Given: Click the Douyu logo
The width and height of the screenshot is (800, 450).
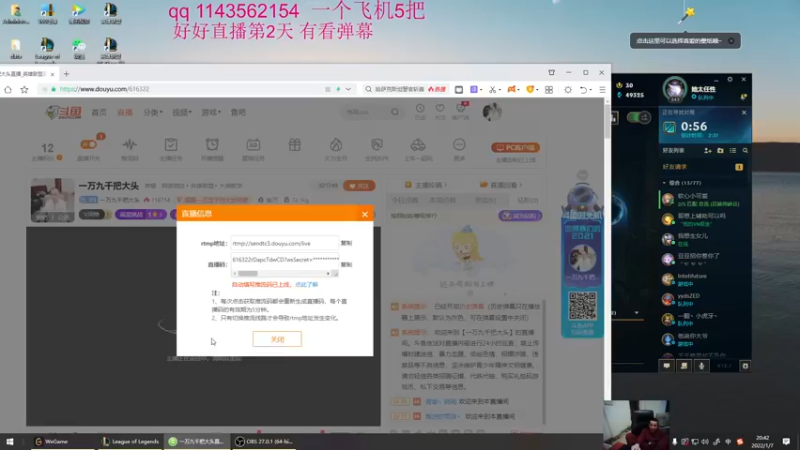Looking at the screenshot, I should point(63,112).
